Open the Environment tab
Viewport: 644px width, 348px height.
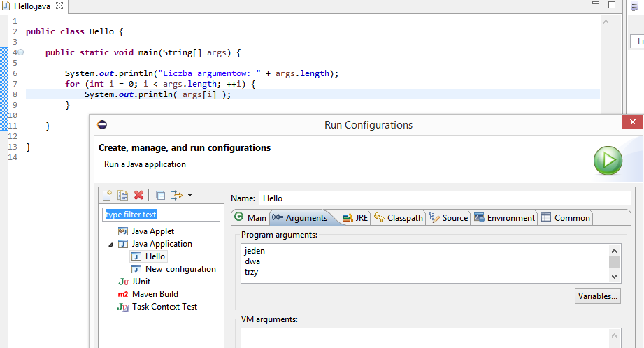[505, 217]
